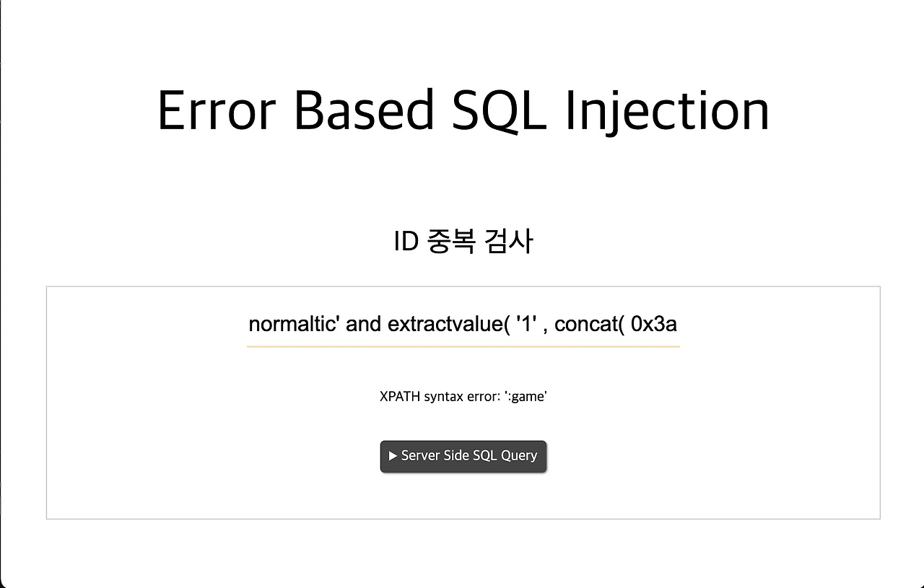Click the ▶ disclosure triangle on the query button
Image resolution: width=924 pixels, height=588 pixels.
click(393, 455)
